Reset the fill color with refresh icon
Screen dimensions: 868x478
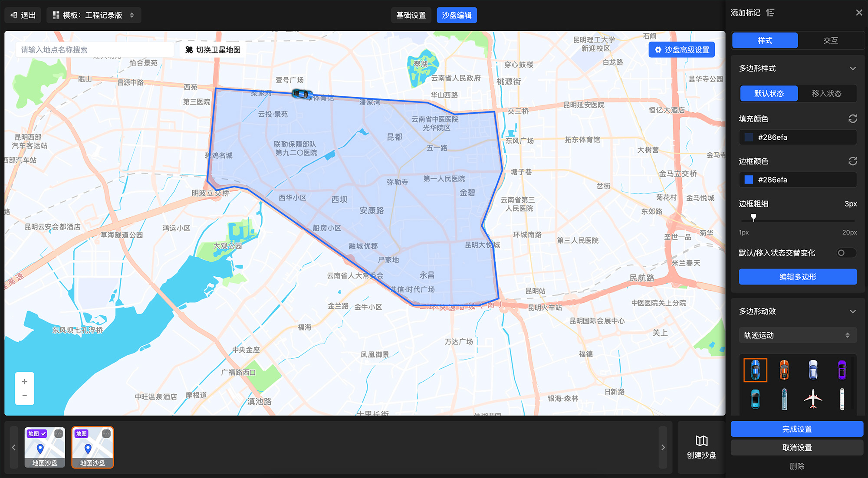852,119
